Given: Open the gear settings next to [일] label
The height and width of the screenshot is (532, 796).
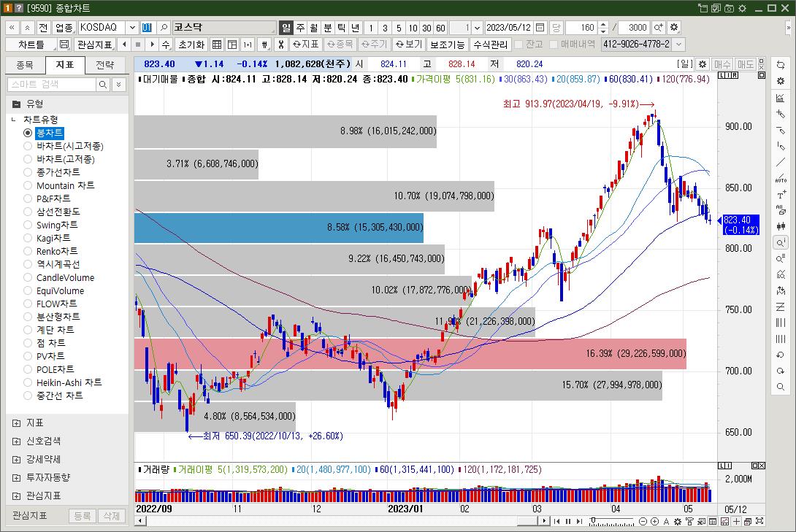Looking at the screenshot, I should pyautogui.click(x=703, y=64).
